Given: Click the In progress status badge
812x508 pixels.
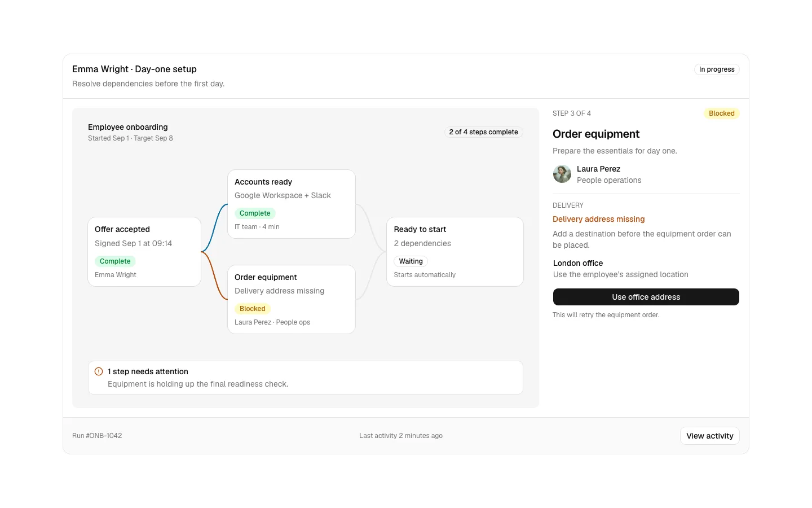Looking at the screenshot, I should 717,69.
